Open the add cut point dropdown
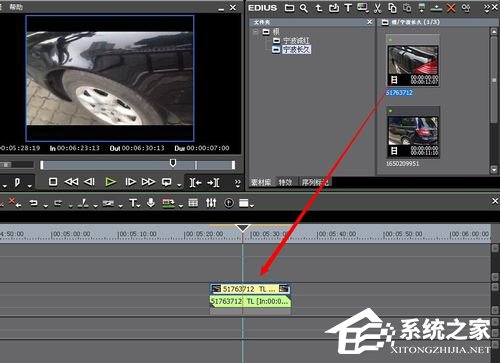Viewport: 500px width, 363px height. (95, 206)
